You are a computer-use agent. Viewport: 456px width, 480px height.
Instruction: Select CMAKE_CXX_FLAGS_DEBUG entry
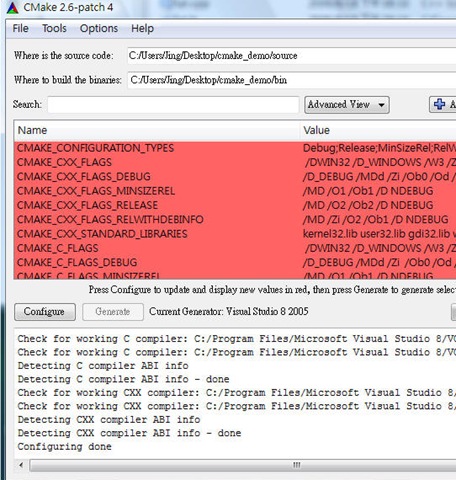point(235,177)
